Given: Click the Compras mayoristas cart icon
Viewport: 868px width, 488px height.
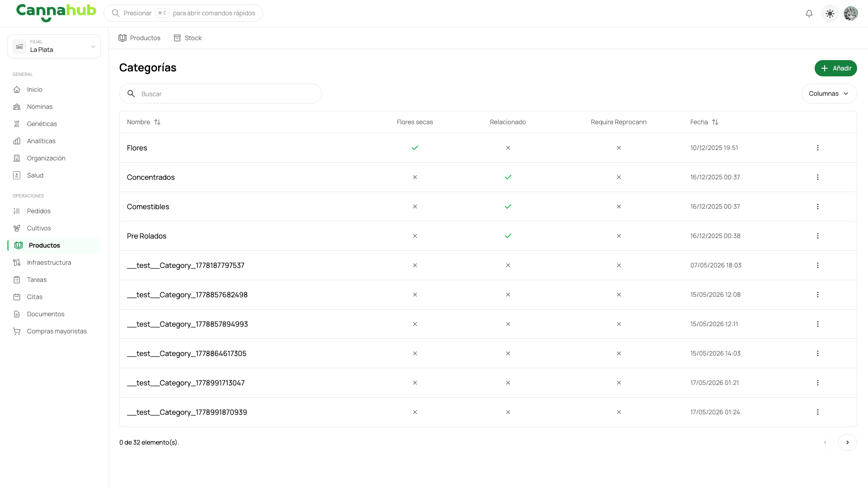Looking at the screenshot, I should point(17,331).
